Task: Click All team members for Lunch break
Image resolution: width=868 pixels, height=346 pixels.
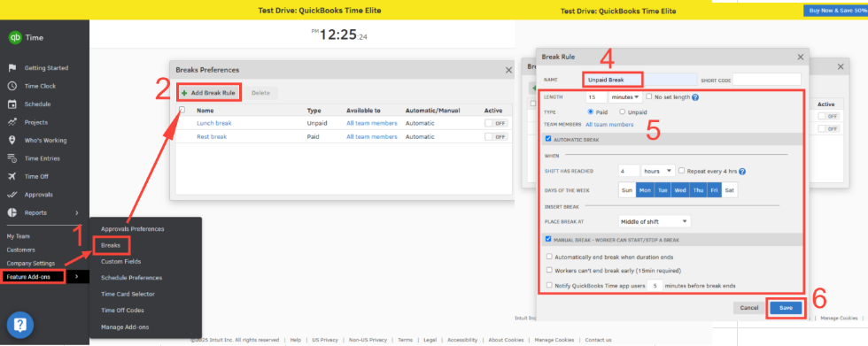Action: click(372, 123)
